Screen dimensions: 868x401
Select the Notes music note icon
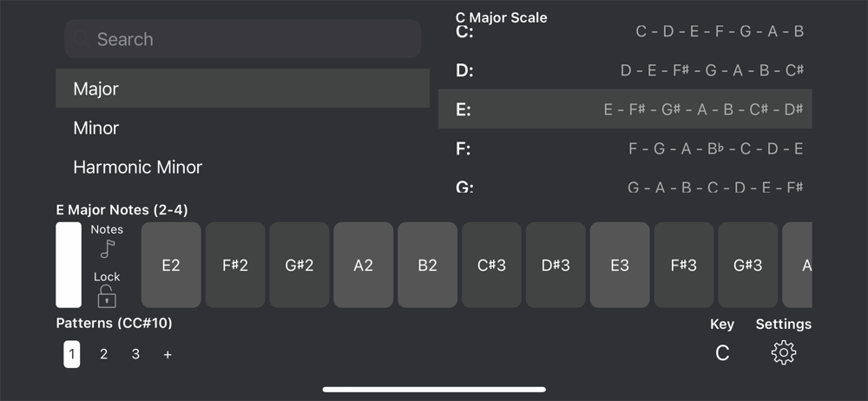coord(108,249)
